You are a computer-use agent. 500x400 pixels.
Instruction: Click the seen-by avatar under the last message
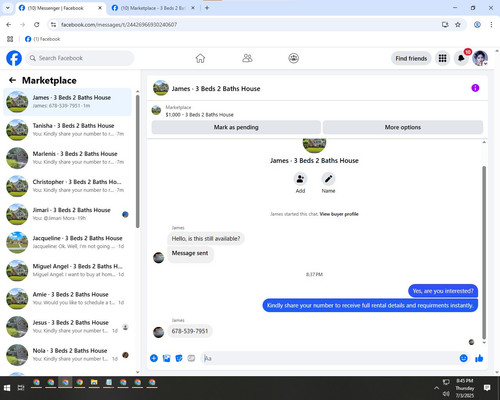[x=471, y=342]
